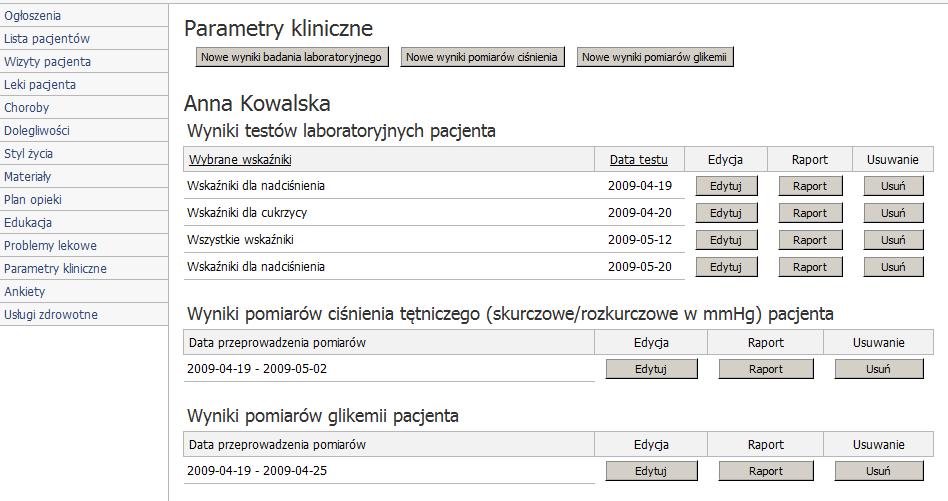Delete the Wszystkie wskaźniki row

coord(893,240)
